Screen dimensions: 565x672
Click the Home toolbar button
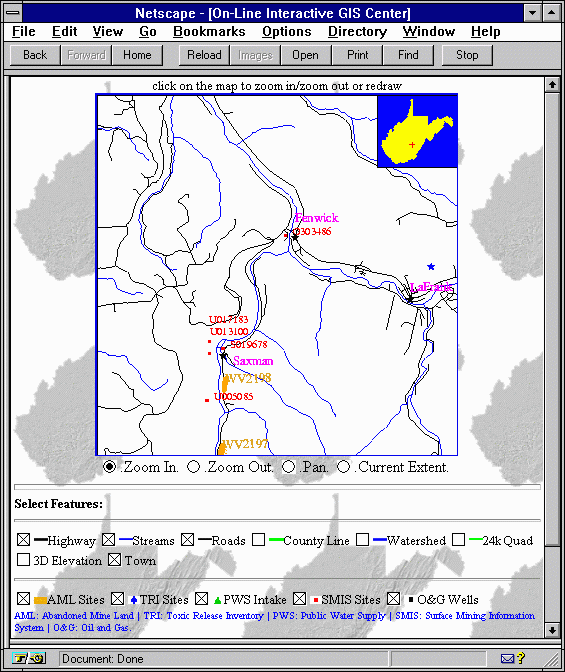click(x=137, y=55)
